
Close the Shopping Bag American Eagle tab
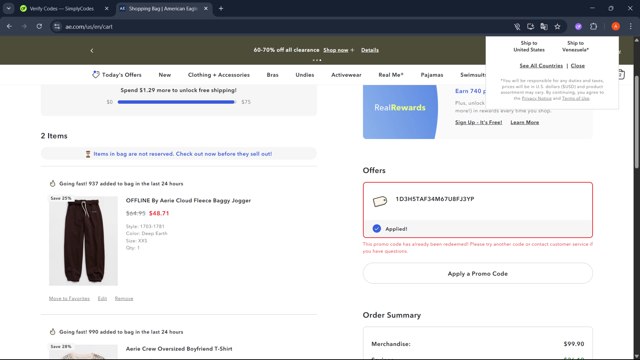(206, 8)
